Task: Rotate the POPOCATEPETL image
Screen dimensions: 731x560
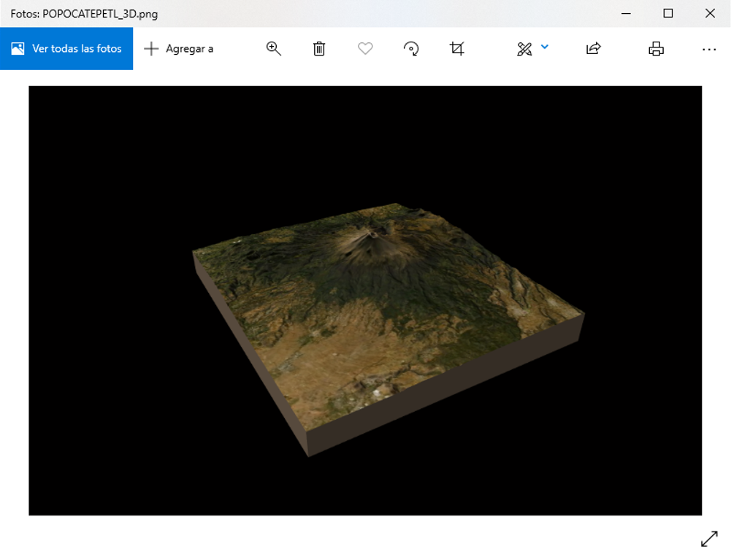Action: [x=411, y=49]
